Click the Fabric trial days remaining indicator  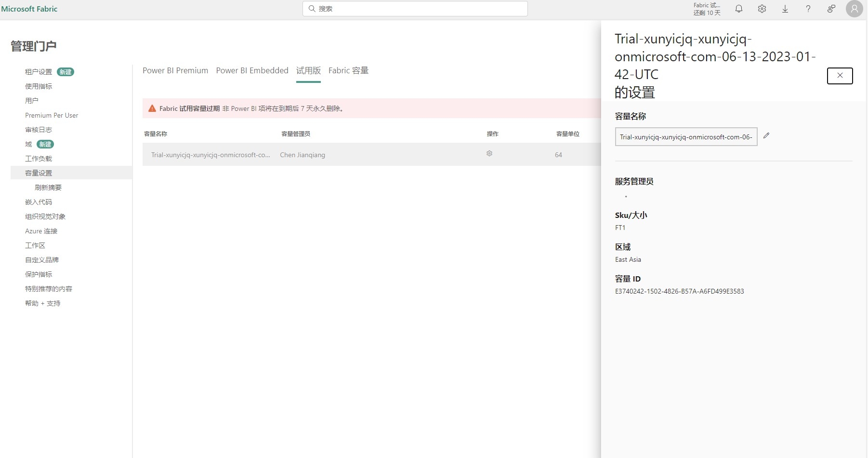[707, 9]
